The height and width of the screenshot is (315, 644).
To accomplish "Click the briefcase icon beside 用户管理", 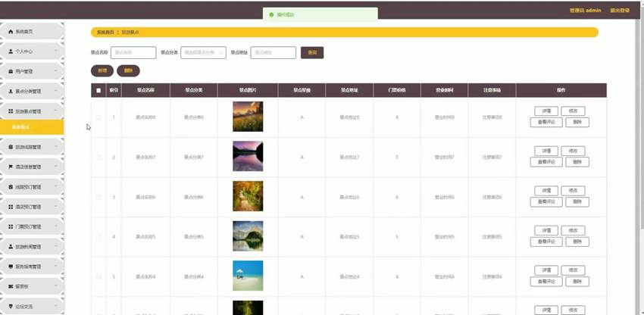I will (11, 71).
